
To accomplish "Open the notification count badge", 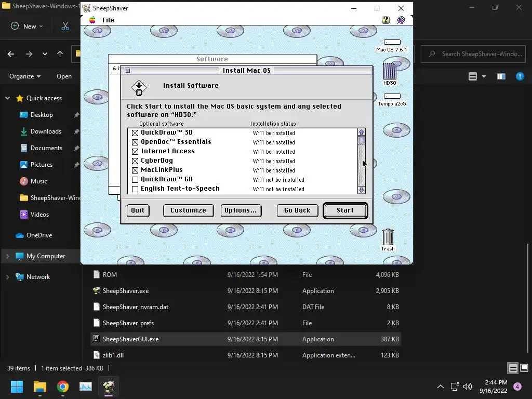I will 517,387.
